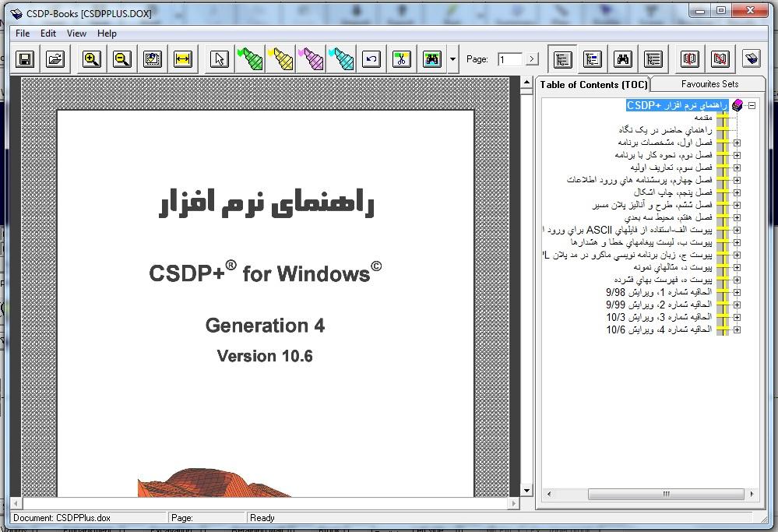Select الحاقیه شماره 2، ویرایش 9/99 entry
778x532 pixels.
(659, 305)
